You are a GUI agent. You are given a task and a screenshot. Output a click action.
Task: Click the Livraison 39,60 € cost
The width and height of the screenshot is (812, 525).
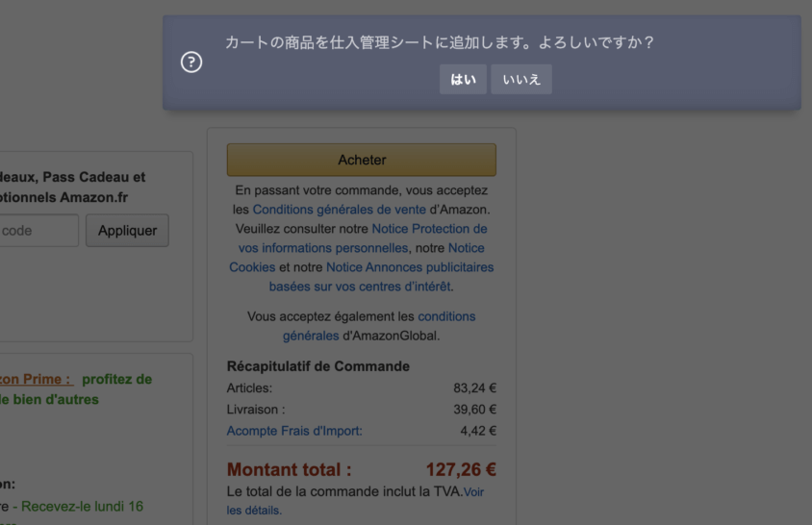[x=475, y=410]
